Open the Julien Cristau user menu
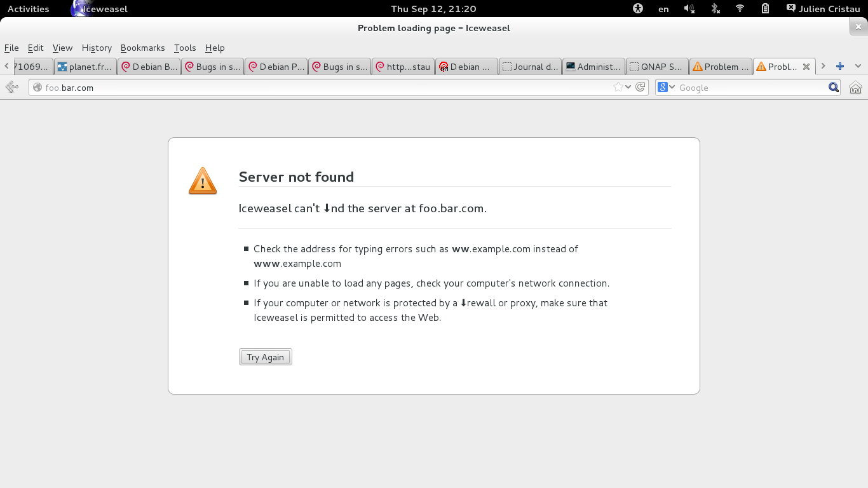 click(x=823, y=9)
